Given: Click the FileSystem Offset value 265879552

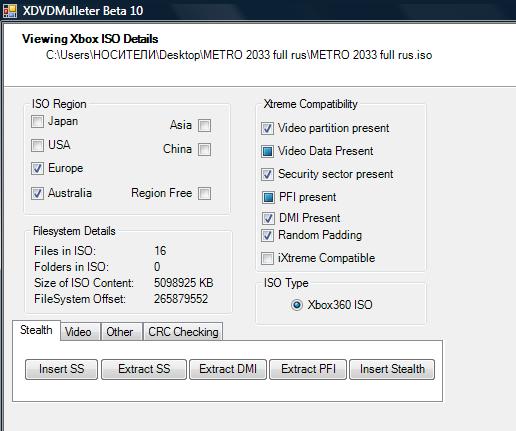Looking at the screenshot, I should (181, 299).
